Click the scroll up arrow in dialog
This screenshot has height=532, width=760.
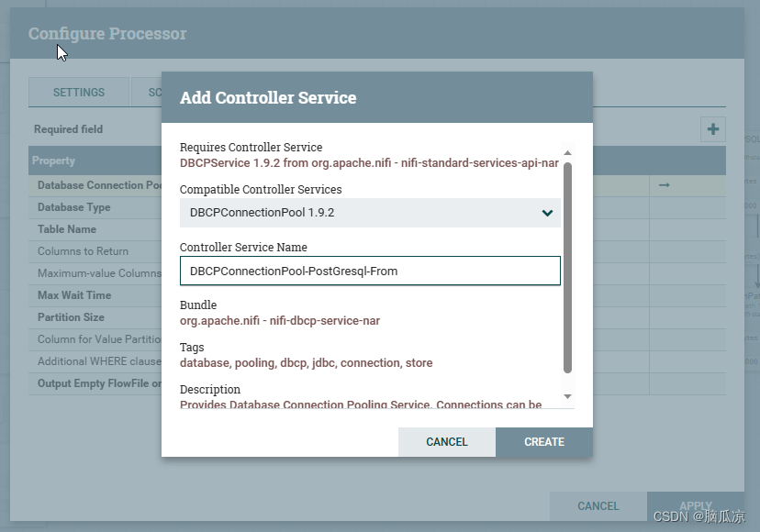point(567,153)
